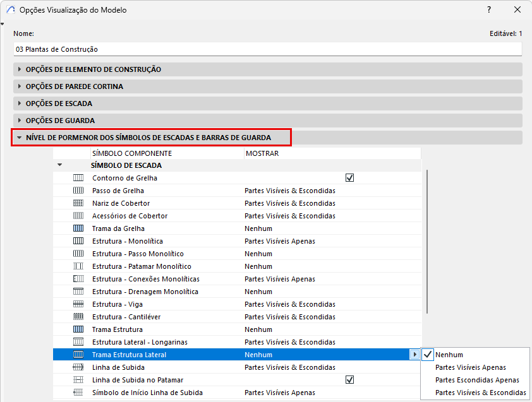
Task: Click the Linha de Subida row icon
Action: click(x=78, y=367)
